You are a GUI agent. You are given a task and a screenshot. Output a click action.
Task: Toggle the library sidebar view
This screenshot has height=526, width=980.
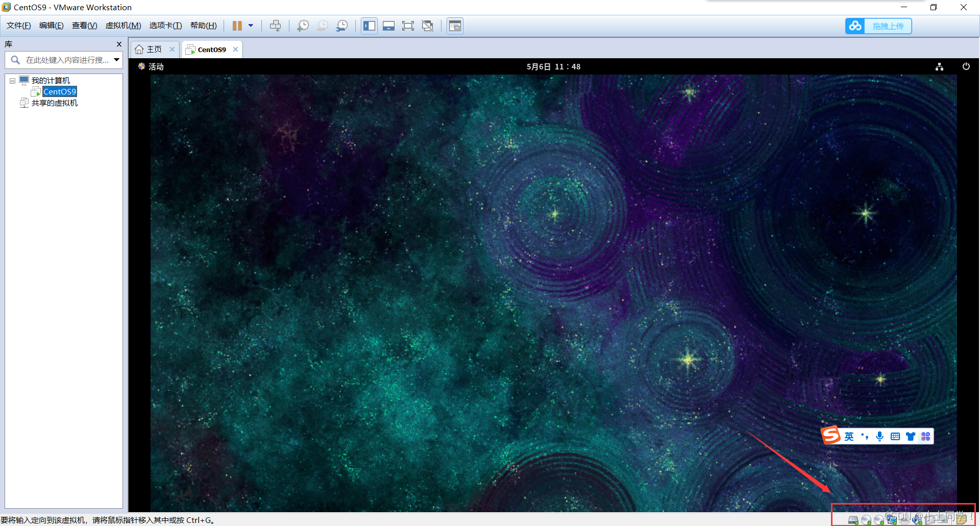click(369, 26)
